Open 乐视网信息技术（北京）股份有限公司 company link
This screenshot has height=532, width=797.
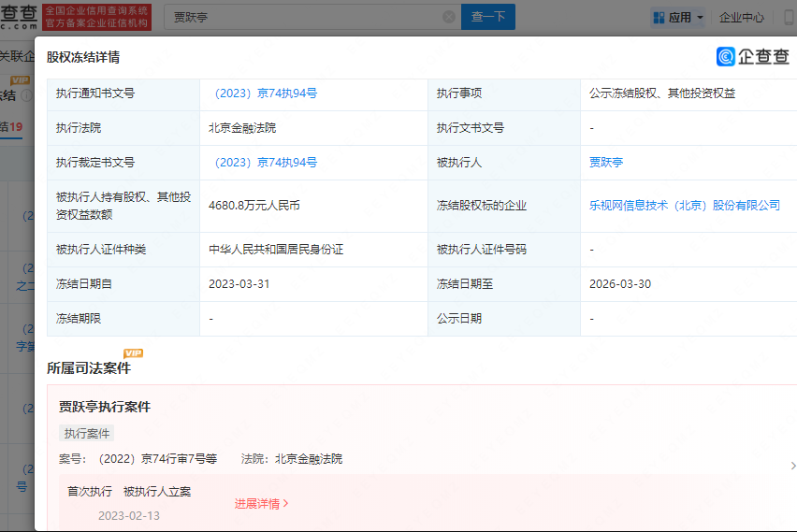[x=684, y=206]
